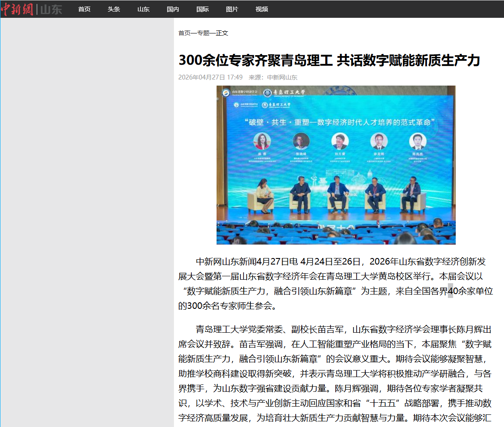Open 首页 in the top navigation bar
This screenshot has height=427, width=504.
click(84, 9)
